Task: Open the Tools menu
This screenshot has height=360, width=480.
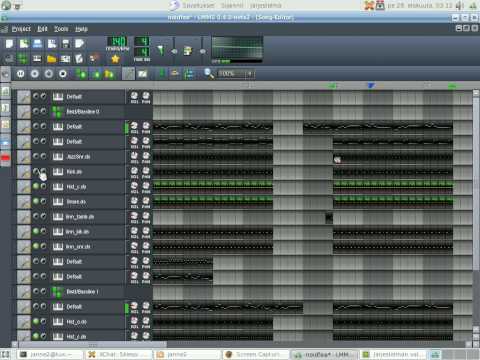Action: pyautogui.click(x=61, y=29)
